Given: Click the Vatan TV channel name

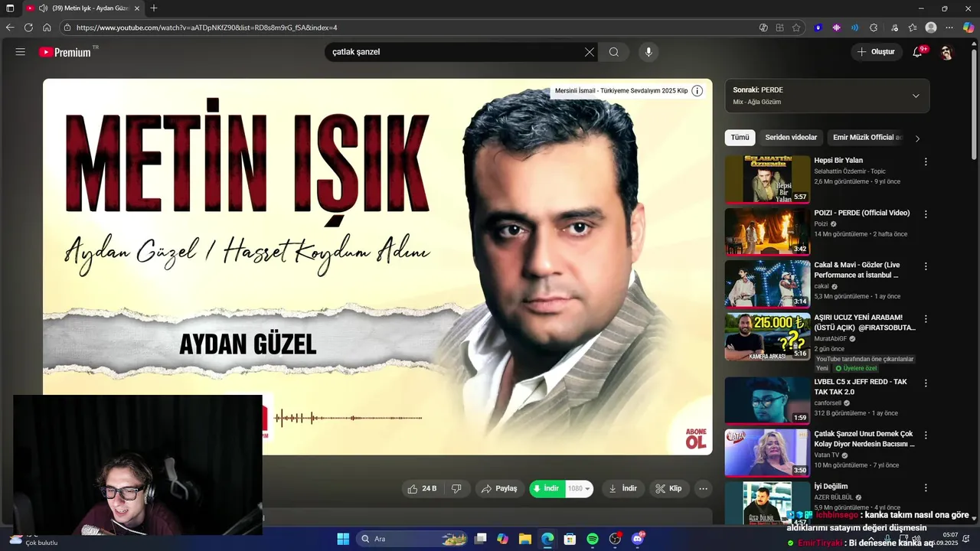Looking at the screenshot, I should 827,455.
